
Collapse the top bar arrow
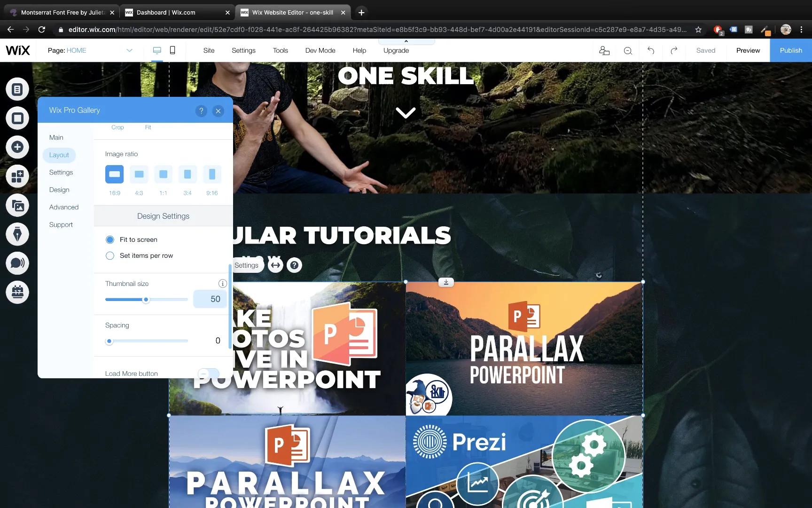[406, 41]
